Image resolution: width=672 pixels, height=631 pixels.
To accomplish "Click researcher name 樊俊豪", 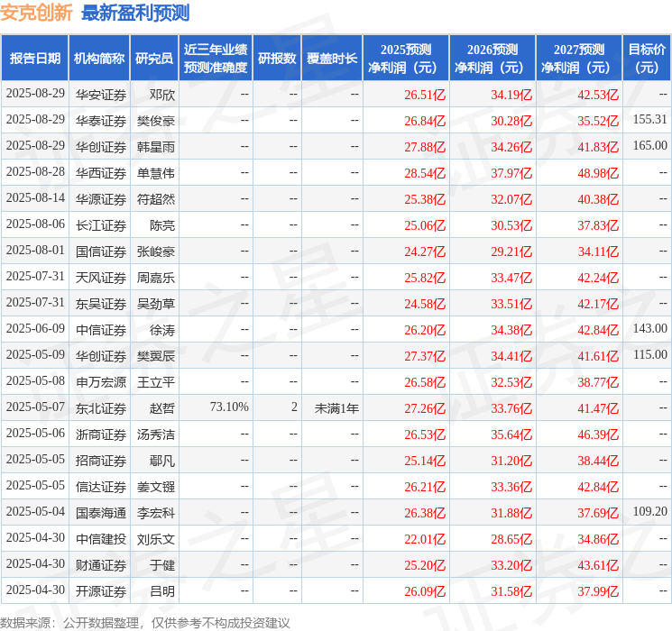I will pyautogui.click(x=156, y=120).
